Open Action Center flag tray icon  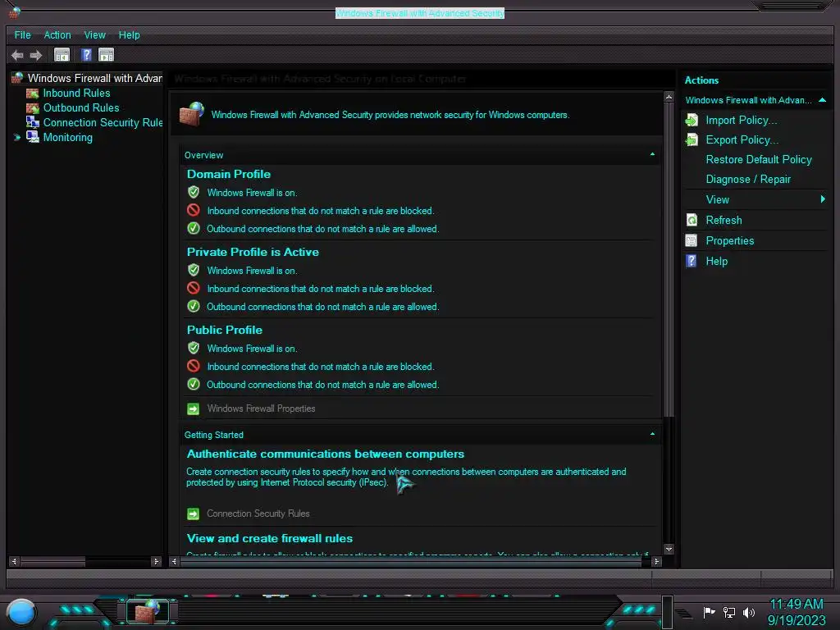(x=709, y=612)
